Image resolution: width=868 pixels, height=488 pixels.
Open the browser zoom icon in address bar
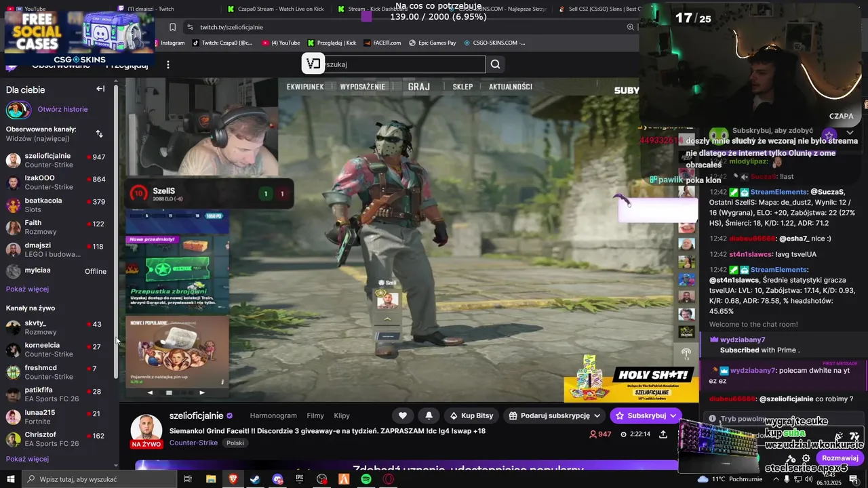pyautogui.click(x=631, y=27)
